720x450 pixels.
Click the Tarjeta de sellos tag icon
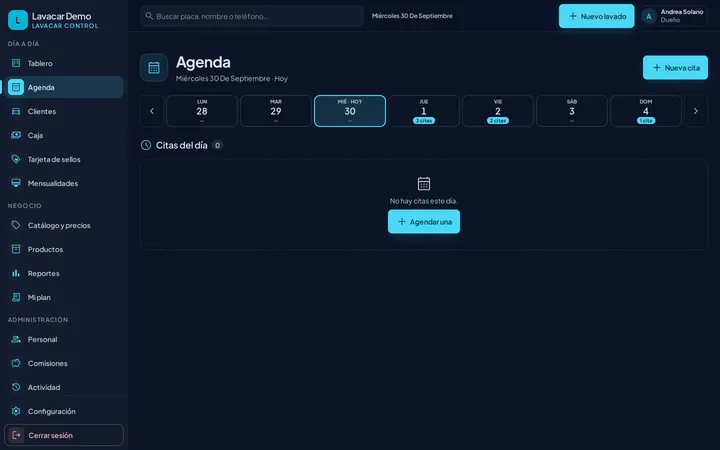point(16,159)
